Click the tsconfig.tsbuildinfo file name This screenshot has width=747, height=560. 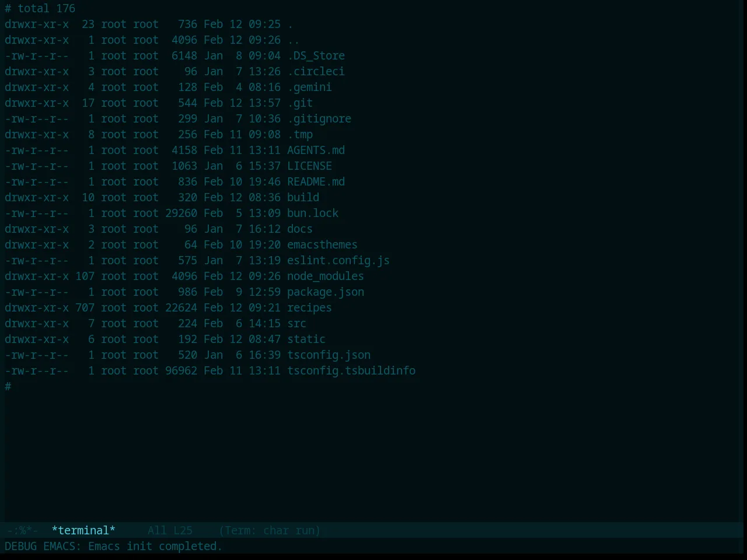coord(351,371)
